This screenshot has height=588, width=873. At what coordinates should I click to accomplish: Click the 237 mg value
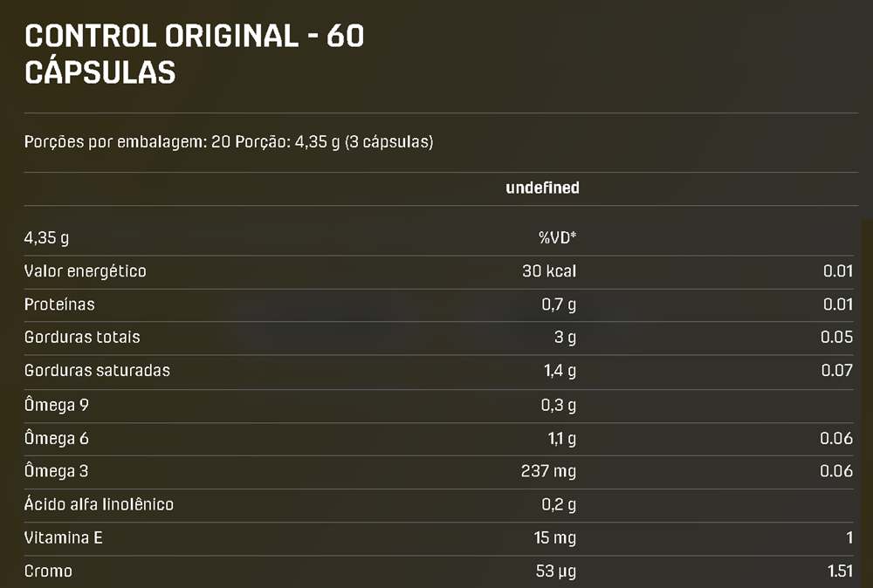click(548, 471)
